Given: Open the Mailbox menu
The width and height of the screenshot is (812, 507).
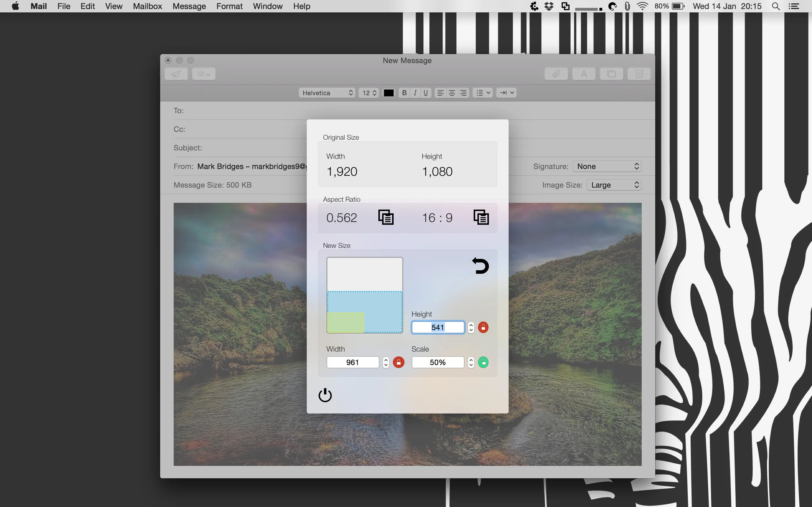Looking at the screenshot, I should (147, 6).
